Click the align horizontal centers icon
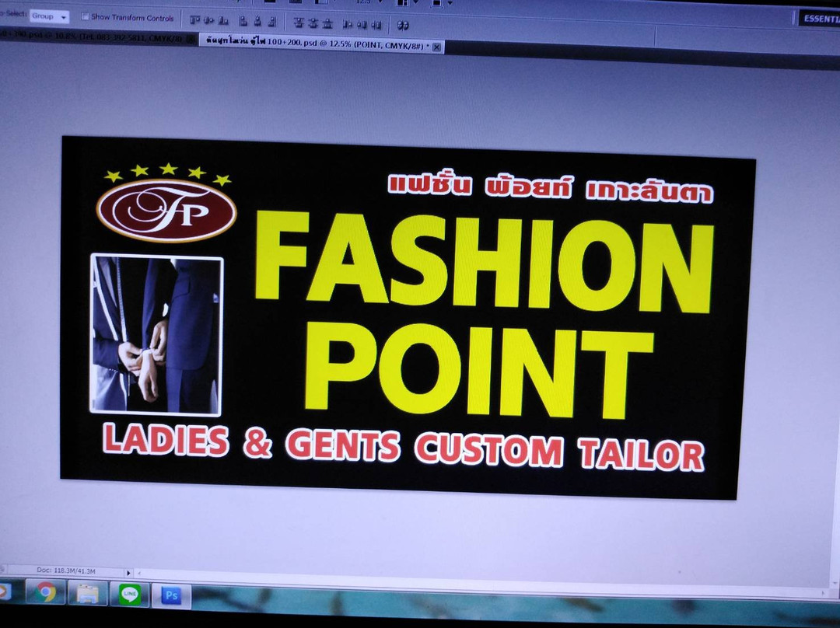Viewport: 840px width, 628px height. coord(256,21)
